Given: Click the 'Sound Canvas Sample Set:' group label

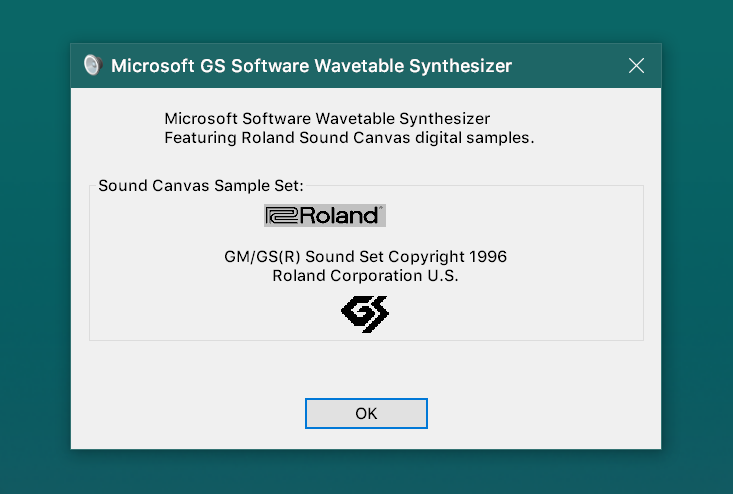Looking at the screenshot, I should pyautogui.click(x=201, y=186).
